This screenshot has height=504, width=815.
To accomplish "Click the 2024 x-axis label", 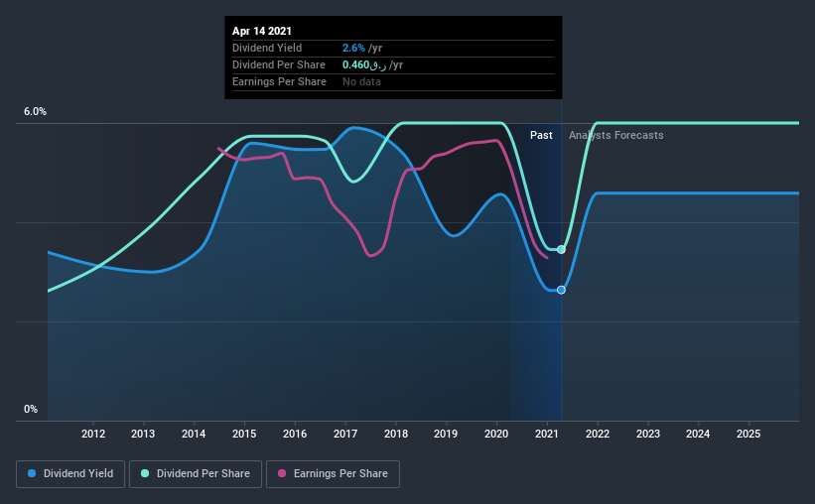I will (x=698, y=434).
